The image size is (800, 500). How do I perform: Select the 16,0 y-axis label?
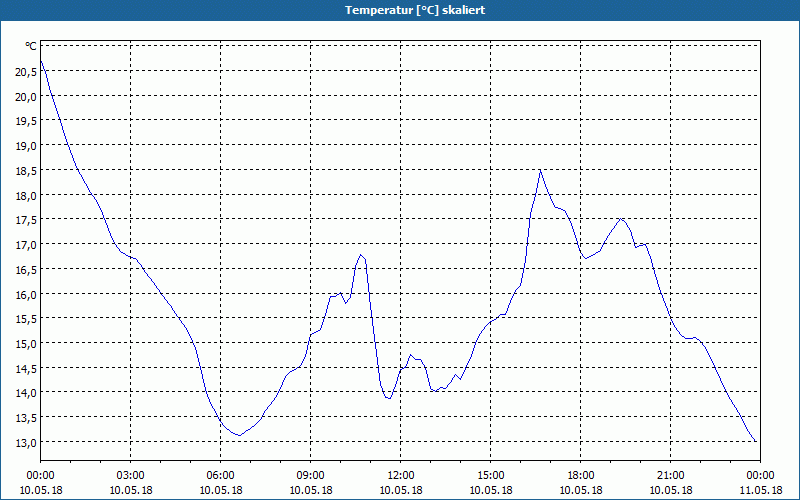[26, 295]
